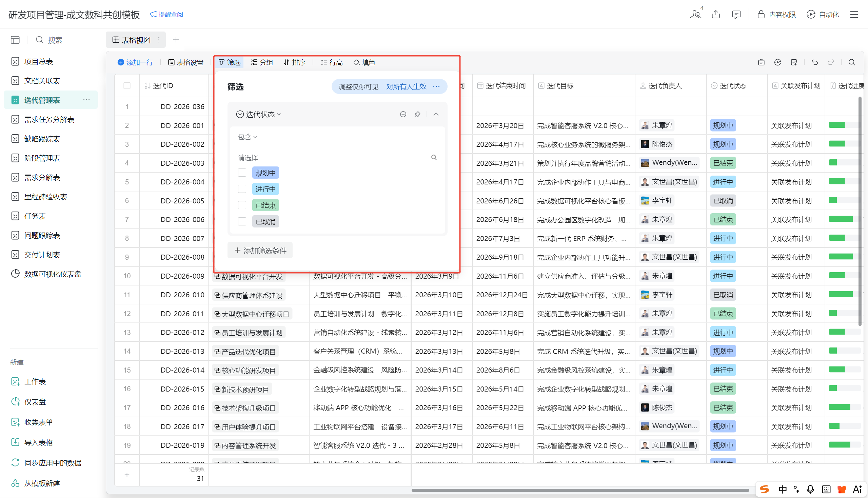This screenshot has width=868, height=498.
Task: Check the 规划中 filter option
Action: click(242, 173)
